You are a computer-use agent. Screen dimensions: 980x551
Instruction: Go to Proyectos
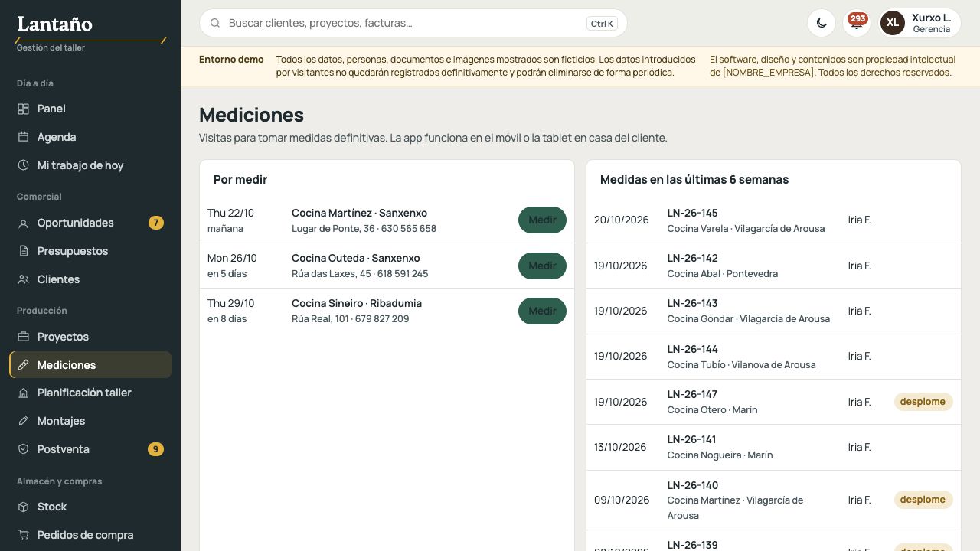(90, 337)
